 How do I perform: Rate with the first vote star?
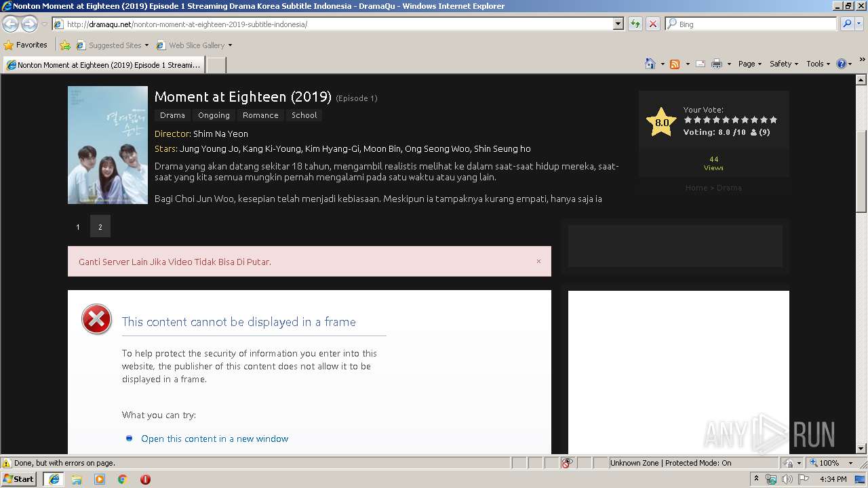pyautogui.click(x=688, y=120)
